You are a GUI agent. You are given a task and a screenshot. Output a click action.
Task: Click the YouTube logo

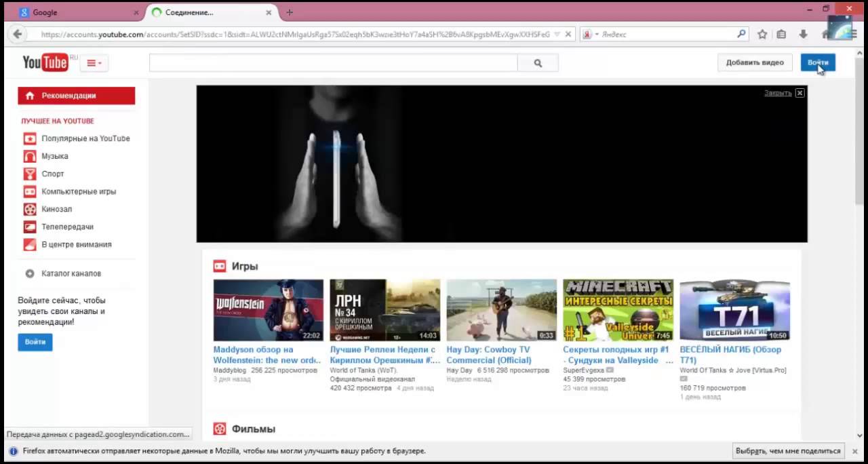pyautogui.click(x=45, y=62)
